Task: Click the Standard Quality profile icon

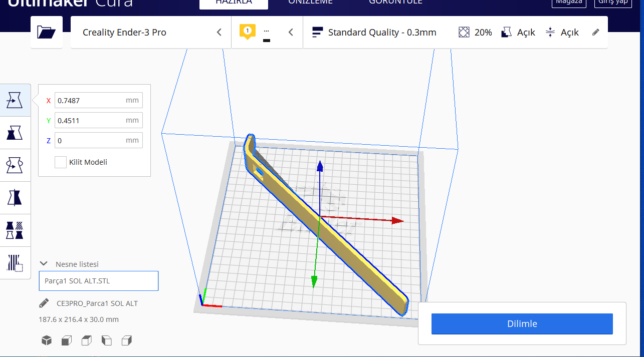Action: click(x=318, y=33)
